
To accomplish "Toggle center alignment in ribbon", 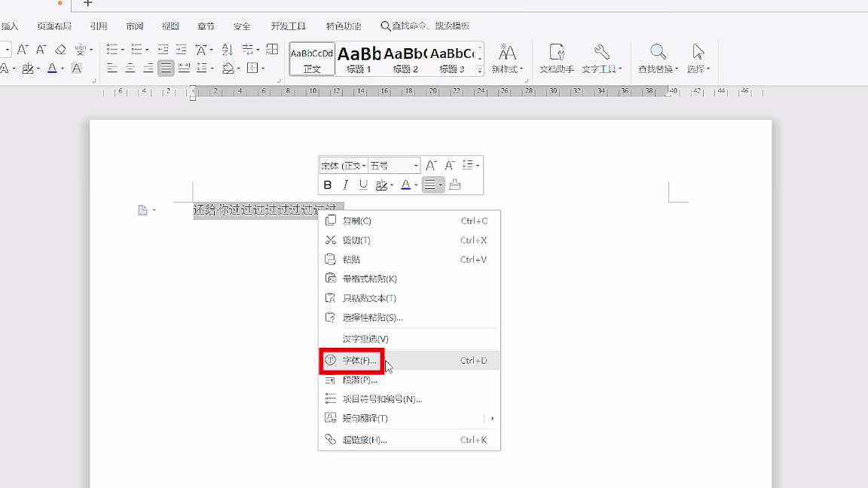I will [x=130, y=68].
